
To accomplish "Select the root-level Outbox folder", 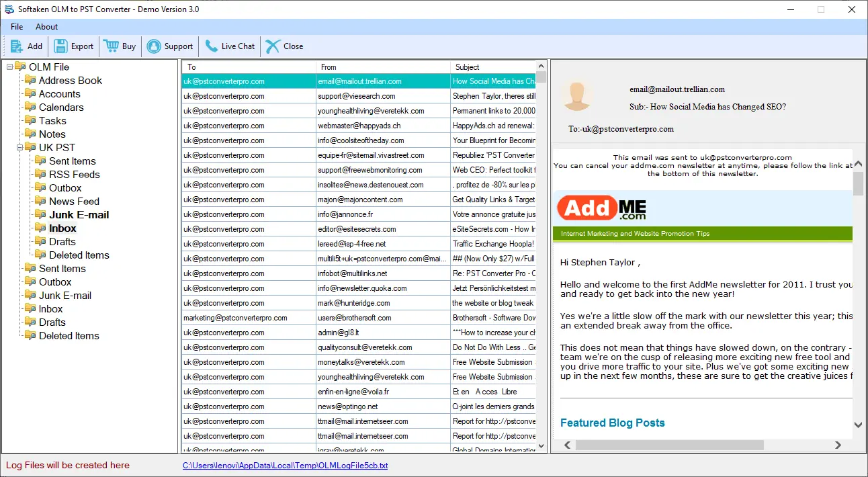I will pyautogui.click(x=55, y=281).
